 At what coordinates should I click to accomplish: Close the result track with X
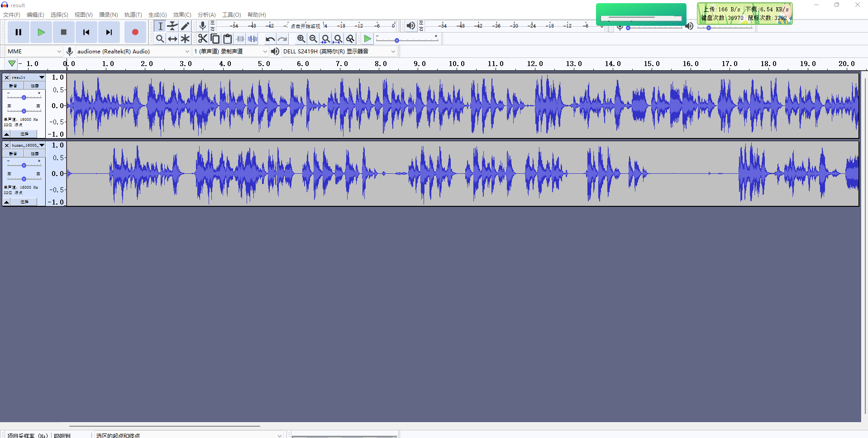point(7,77)
